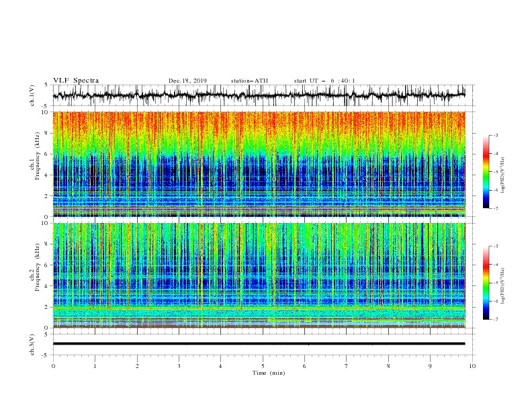Click the "10" tick on the time axis
Screen dimensions: 532x411
[472, 366]
